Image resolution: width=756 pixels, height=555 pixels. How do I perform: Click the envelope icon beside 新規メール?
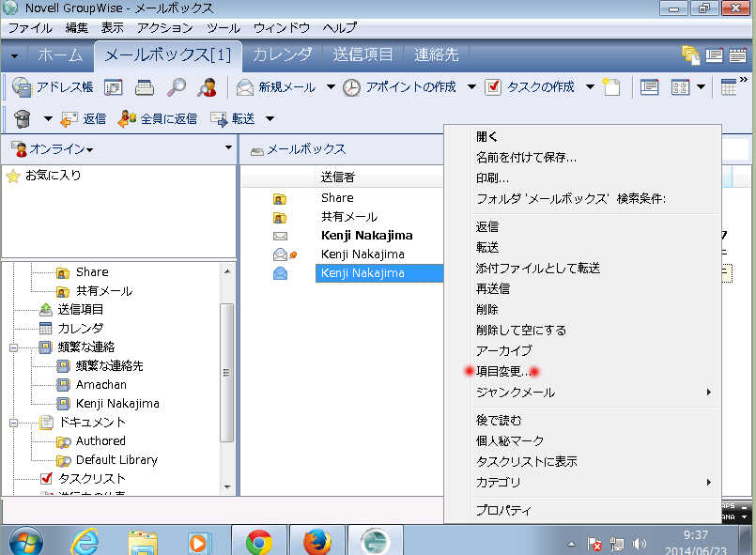tap(245, 87)
